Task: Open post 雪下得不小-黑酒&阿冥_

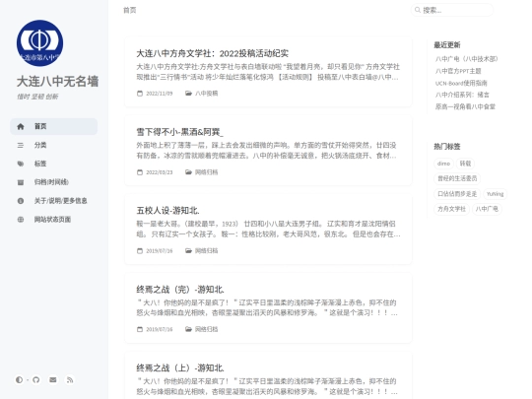Action: tap(180, 132)
